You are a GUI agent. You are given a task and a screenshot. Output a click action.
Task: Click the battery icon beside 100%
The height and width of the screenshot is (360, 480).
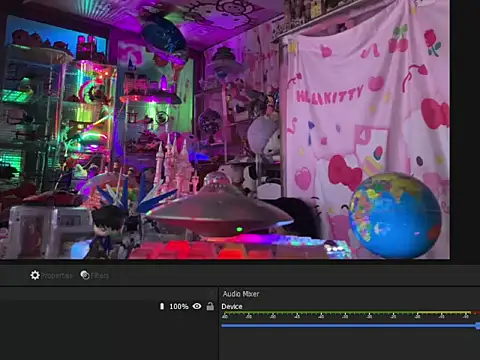162,306
